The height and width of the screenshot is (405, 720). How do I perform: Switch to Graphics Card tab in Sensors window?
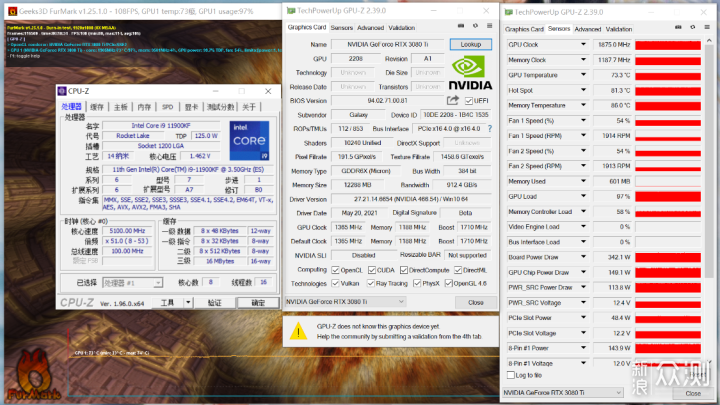[x=524, y=29]
